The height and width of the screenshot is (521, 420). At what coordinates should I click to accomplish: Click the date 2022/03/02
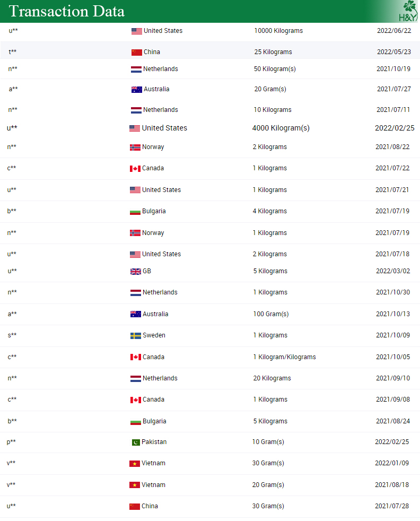coord(393,271)
